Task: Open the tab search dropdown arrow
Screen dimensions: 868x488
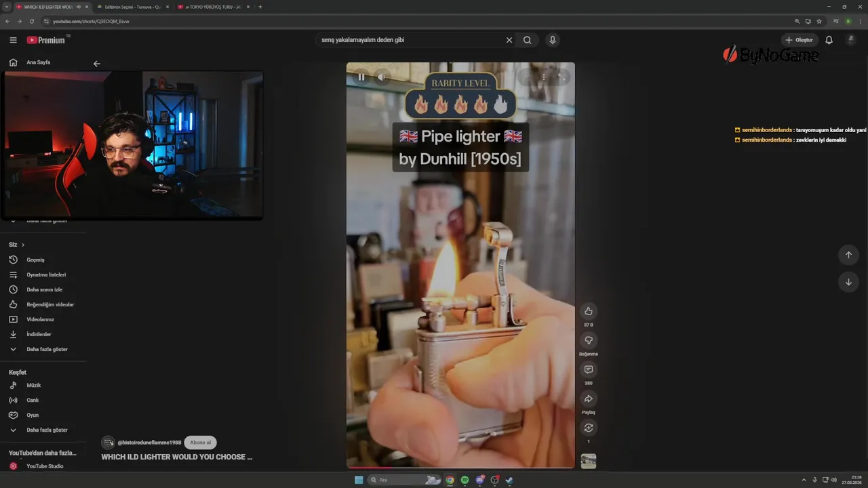Action: tap(6, 7)
